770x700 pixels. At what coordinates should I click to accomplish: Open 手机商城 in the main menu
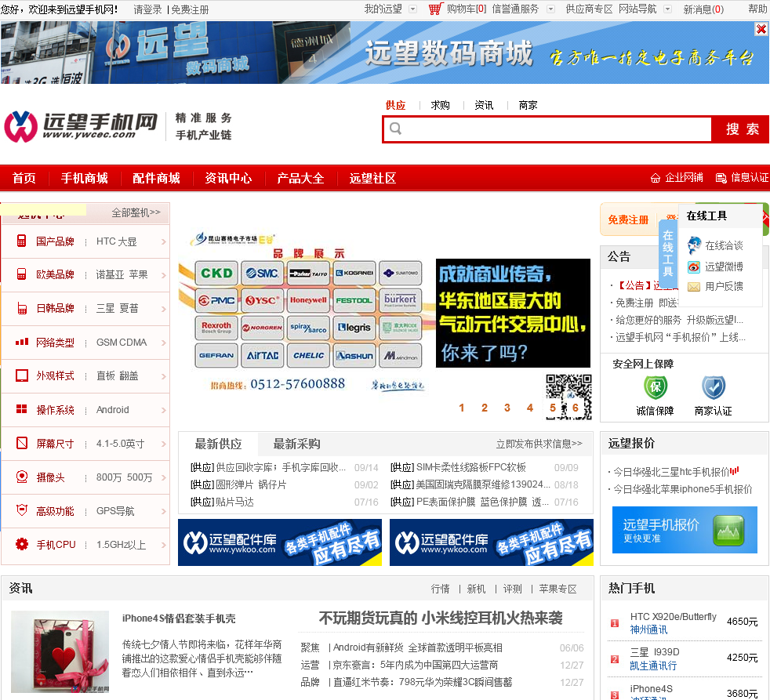(x=85, y=178)
